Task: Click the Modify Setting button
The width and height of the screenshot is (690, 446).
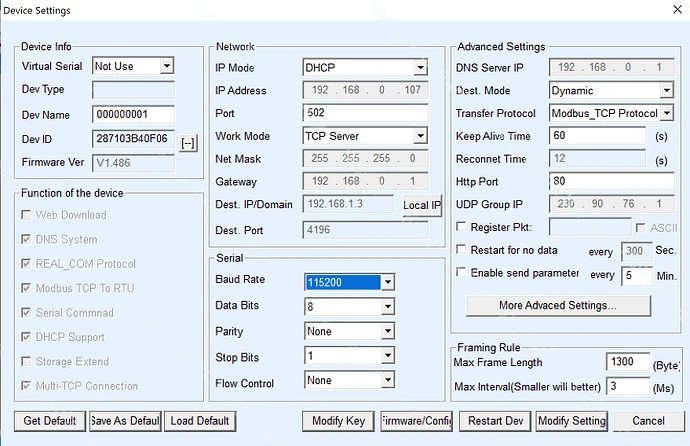Action: pos(571,421)
